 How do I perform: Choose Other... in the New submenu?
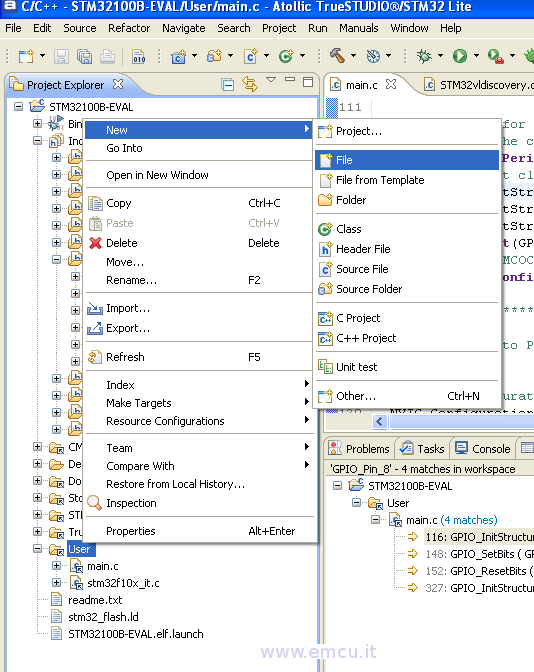(x=407, y=396)
